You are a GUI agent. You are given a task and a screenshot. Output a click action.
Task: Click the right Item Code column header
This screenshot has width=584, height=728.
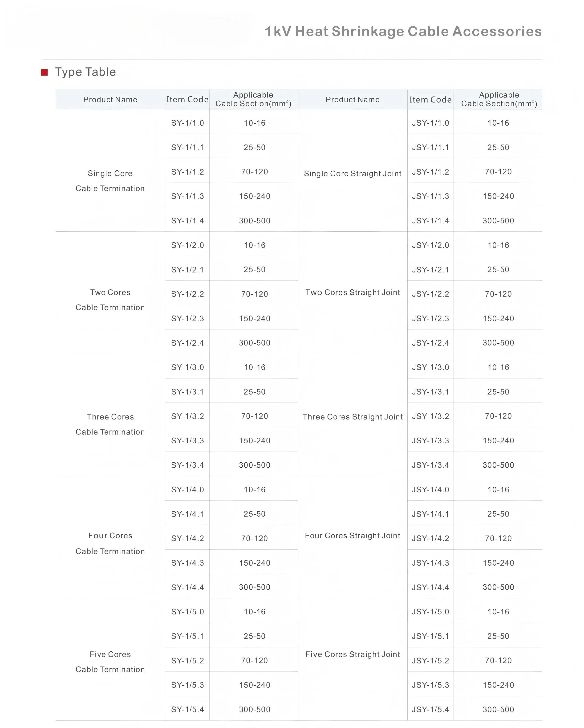tap(430, 100)
